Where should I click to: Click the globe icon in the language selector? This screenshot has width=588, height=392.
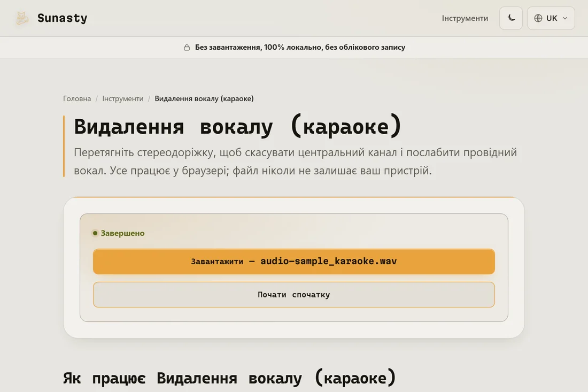tap(538, 18)
